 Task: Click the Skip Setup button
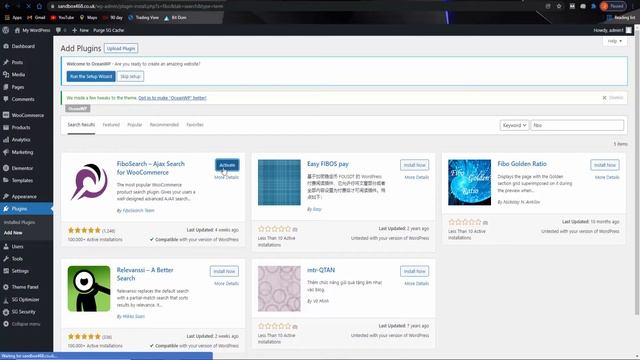click(130, 76)
